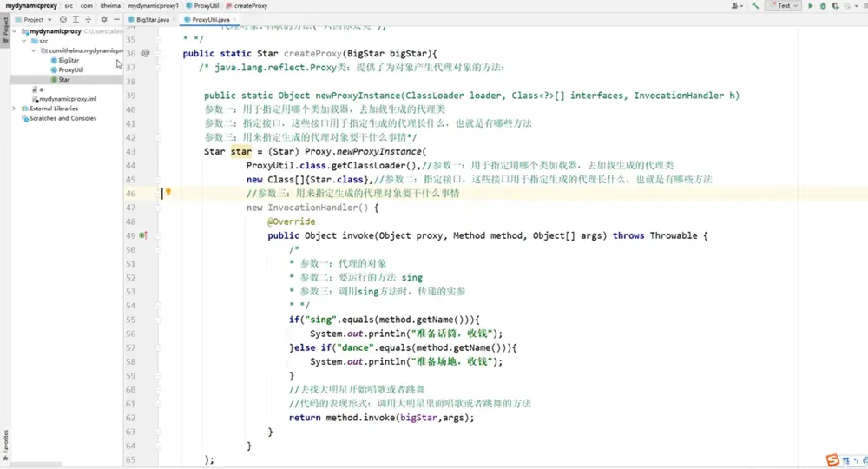Select the Star interface in the project tree
868x469 pixels.
(61, 80)
